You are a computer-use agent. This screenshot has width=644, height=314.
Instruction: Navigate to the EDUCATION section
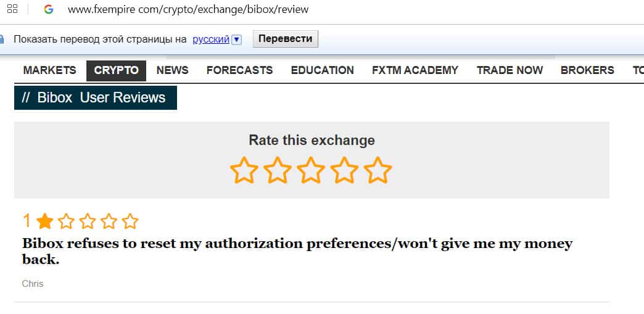322,70
